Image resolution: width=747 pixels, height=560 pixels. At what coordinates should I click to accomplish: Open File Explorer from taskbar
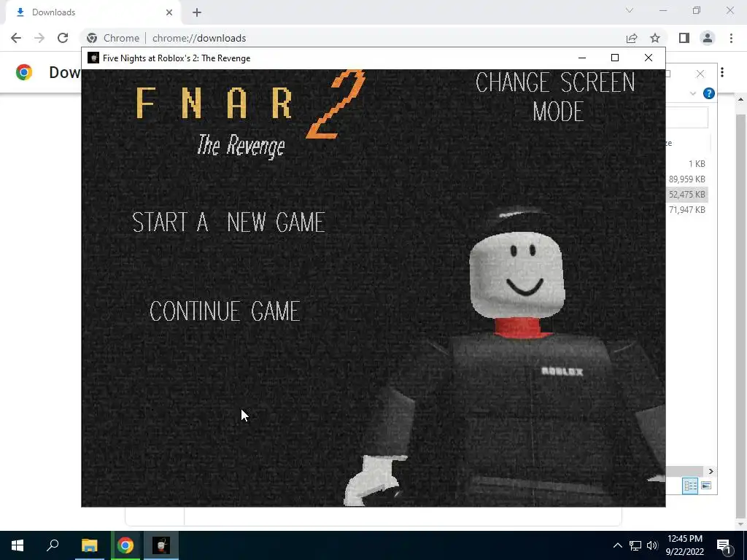[x=89, y=545]
